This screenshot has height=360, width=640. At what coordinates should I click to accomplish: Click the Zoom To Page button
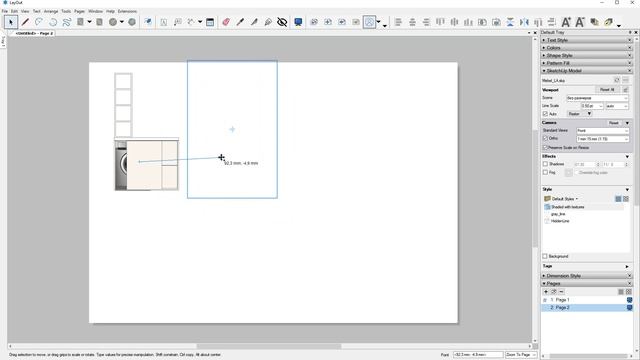tap(521, 355)
